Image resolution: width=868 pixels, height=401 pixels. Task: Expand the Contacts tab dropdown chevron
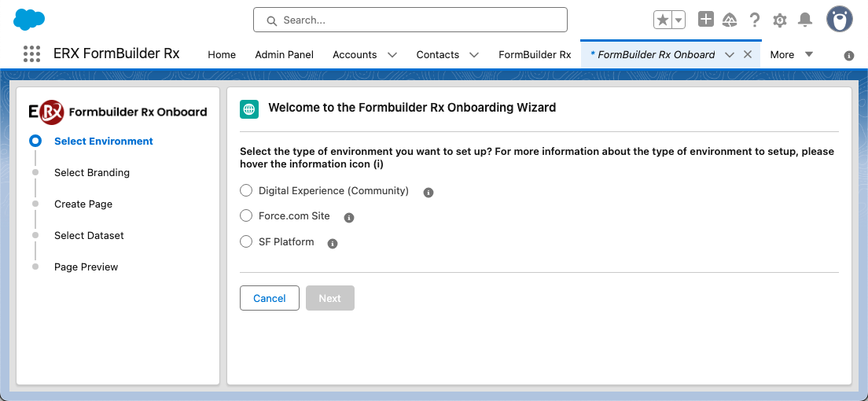474,55
